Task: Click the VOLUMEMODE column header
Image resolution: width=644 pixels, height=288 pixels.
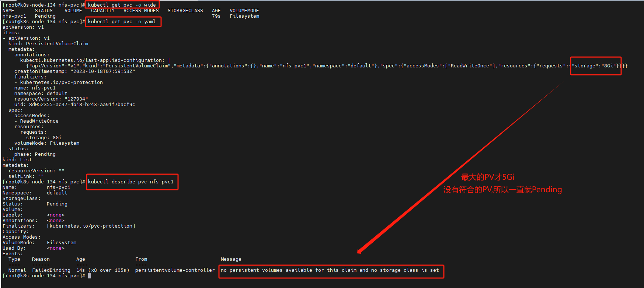Action: [244, 10]
